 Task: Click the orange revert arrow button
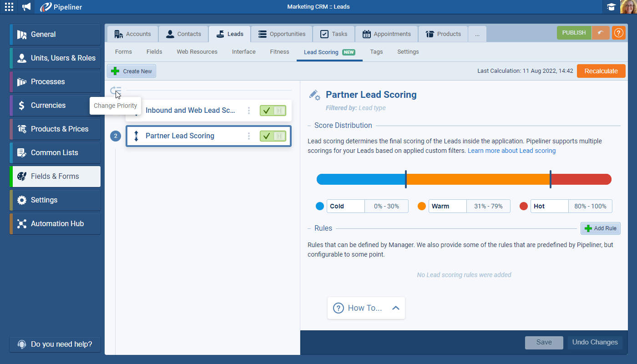[x=601, y=33]
